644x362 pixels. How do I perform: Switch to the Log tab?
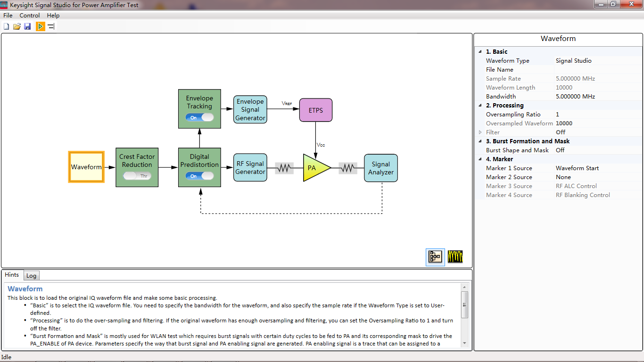(x=31, y=276)
